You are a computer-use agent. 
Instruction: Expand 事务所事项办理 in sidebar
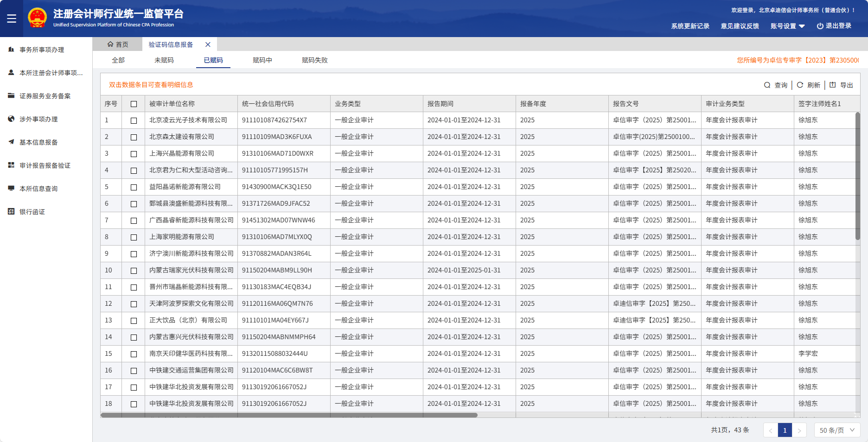[42, 50]
